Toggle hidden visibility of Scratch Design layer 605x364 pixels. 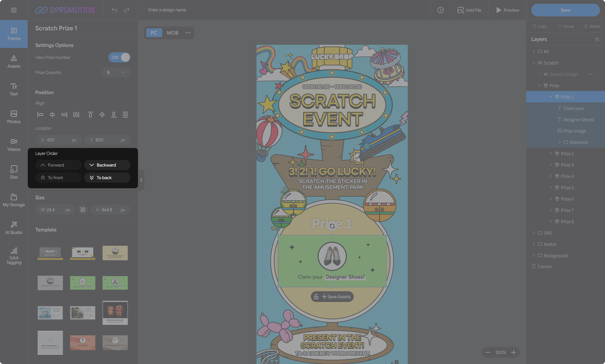pyautogui.click(x=590, y=74)
